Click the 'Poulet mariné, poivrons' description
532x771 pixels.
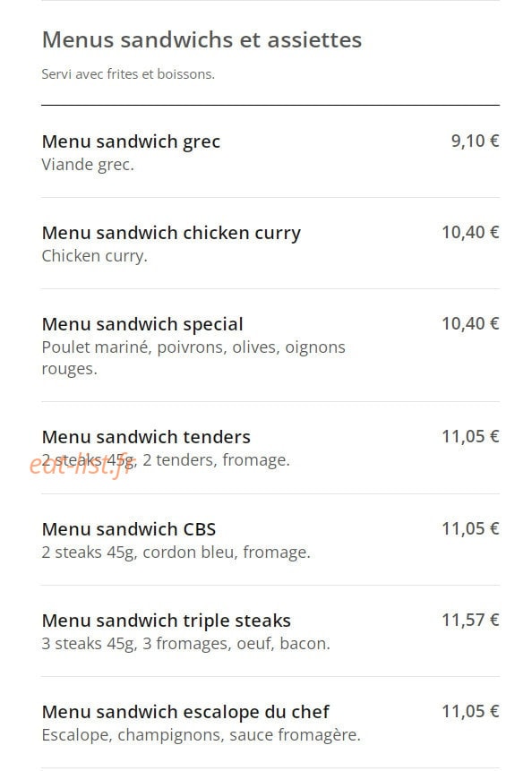[x=193, y=358]
